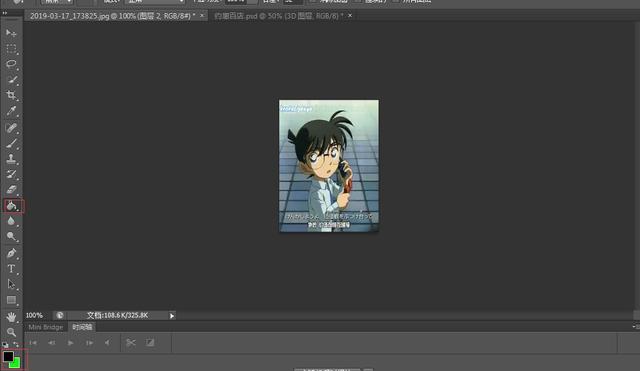The image size is (640, 371).
Task: Select the Path Selection arrow tool
Action: (x=11, y=284)
